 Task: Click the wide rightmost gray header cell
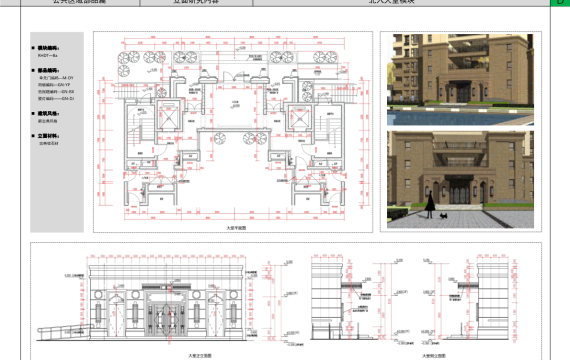click(x=402, y=3)
